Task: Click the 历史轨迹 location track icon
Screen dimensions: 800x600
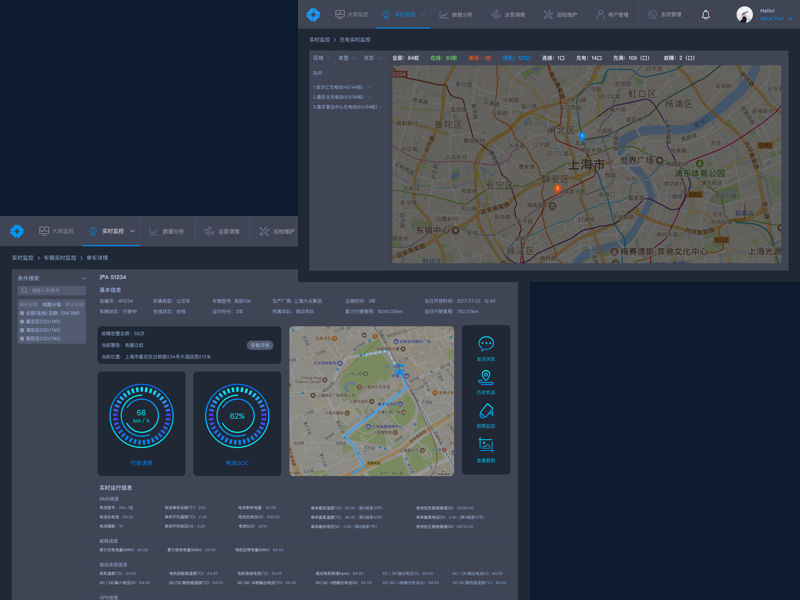Action: (x=486, y=377)
